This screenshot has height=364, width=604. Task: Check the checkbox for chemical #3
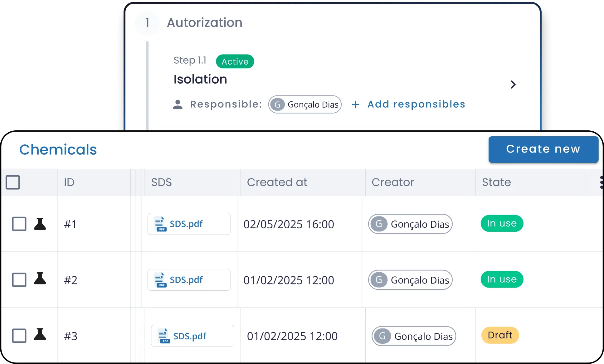19,336
